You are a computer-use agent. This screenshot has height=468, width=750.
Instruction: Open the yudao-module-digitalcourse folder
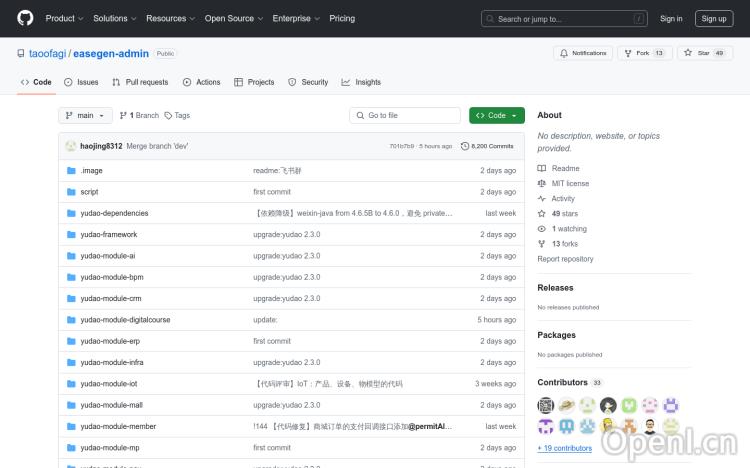(x=125, y=320)
